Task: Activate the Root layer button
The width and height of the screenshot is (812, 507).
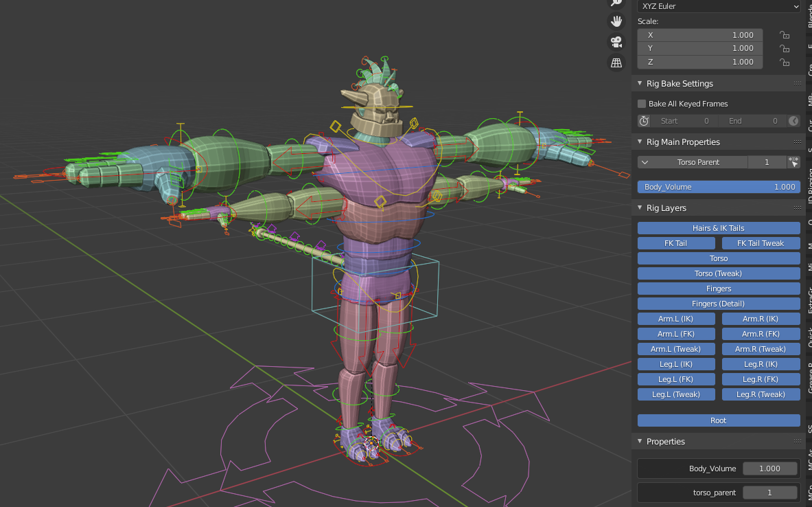Action: point(718,420)
